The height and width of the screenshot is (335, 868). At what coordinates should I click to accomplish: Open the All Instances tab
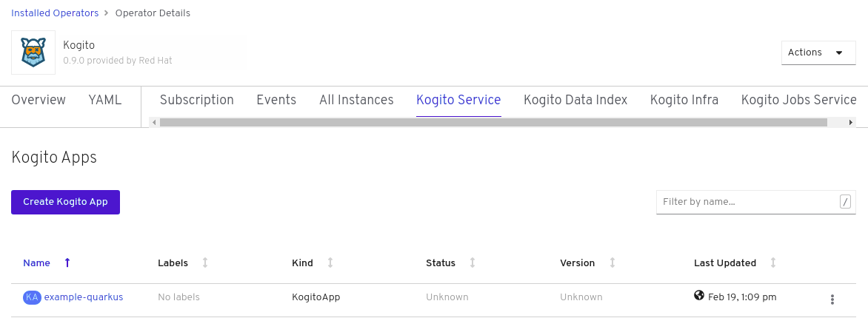click(356, 100)
